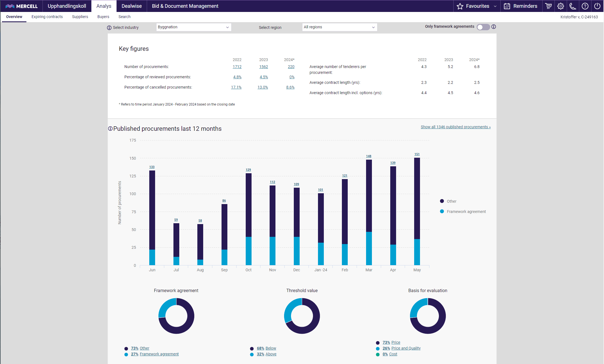The width and height of the screenshot is (604, 364).
Task: Click the phone contact icon
Action: click(573, 6)
